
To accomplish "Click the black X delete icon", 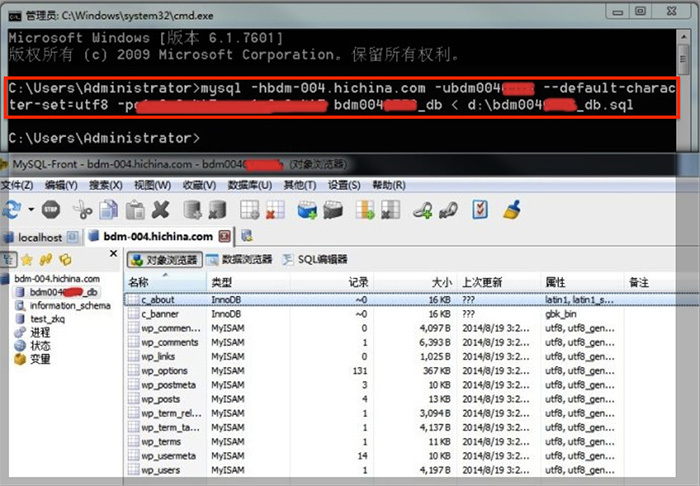I will coord(160,209).
